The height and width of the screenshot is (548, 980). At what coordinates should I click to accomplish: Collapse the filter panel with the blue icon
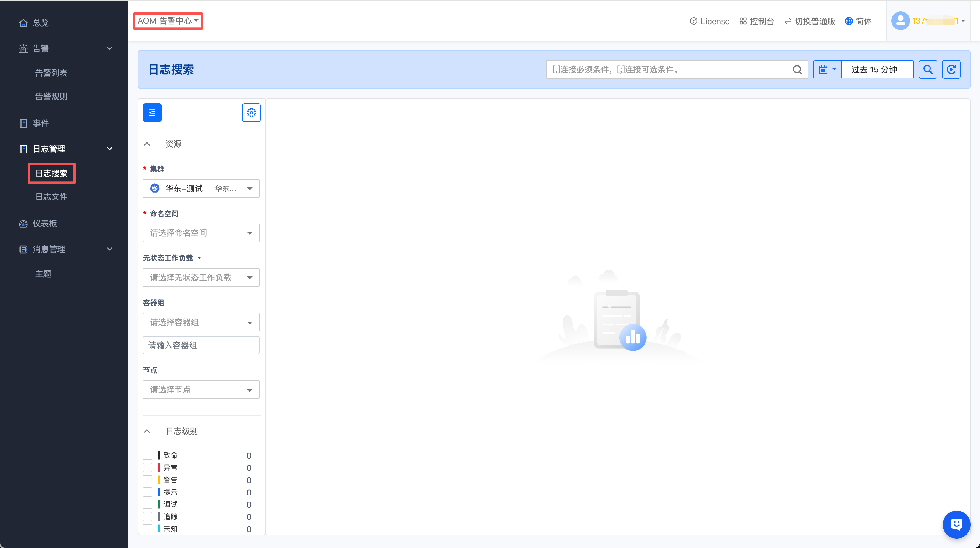152,113
